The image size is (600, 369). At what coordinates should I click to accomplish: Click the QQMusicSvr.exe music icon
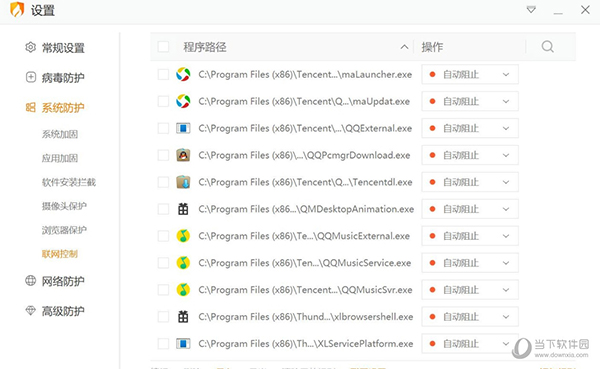coord(183,290)
